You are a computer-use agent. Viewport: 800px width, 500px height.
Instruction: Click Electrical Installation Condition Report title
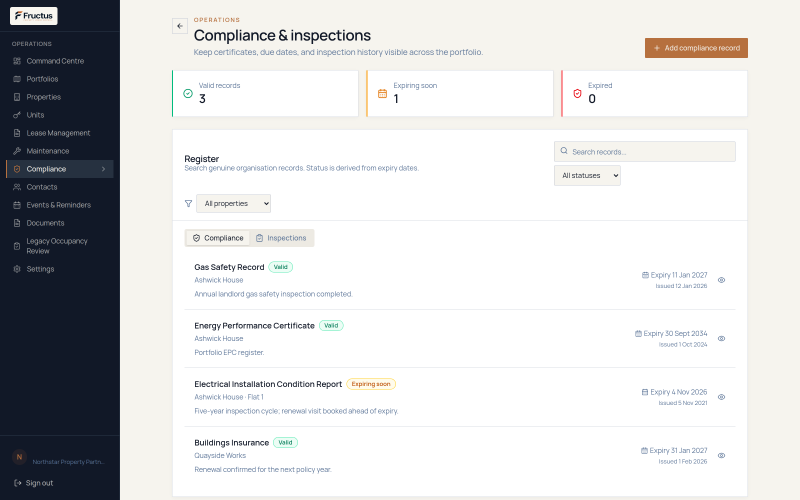(x=268, y=384)
